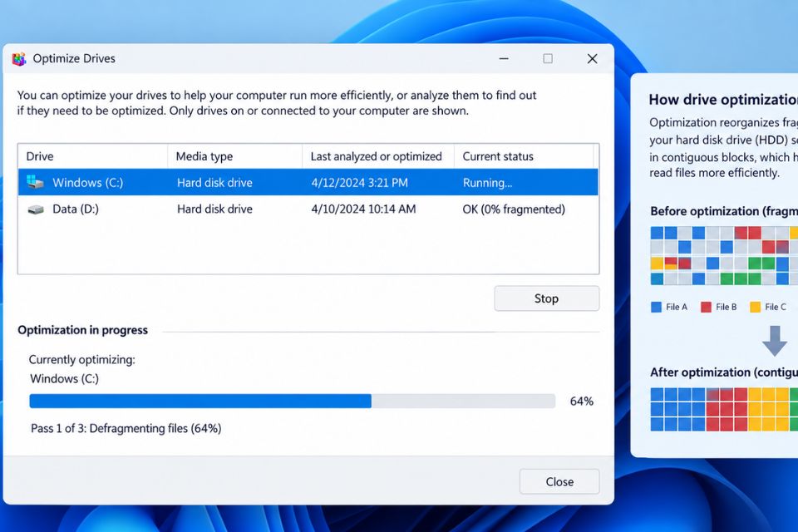This screenshot has height=532, width=798.
Task: Click the Optimize Drives app icon in title bar
Action: point(19,59)
